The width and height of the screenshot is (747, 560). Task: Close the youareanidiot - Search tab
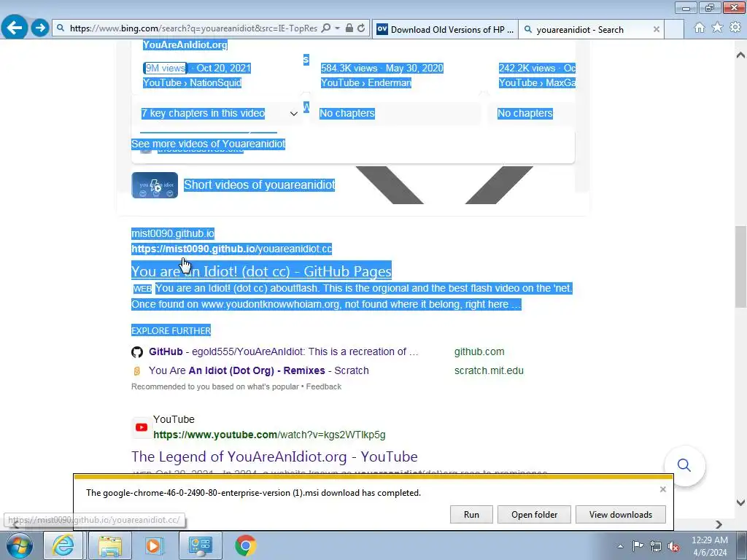(656, 29)
